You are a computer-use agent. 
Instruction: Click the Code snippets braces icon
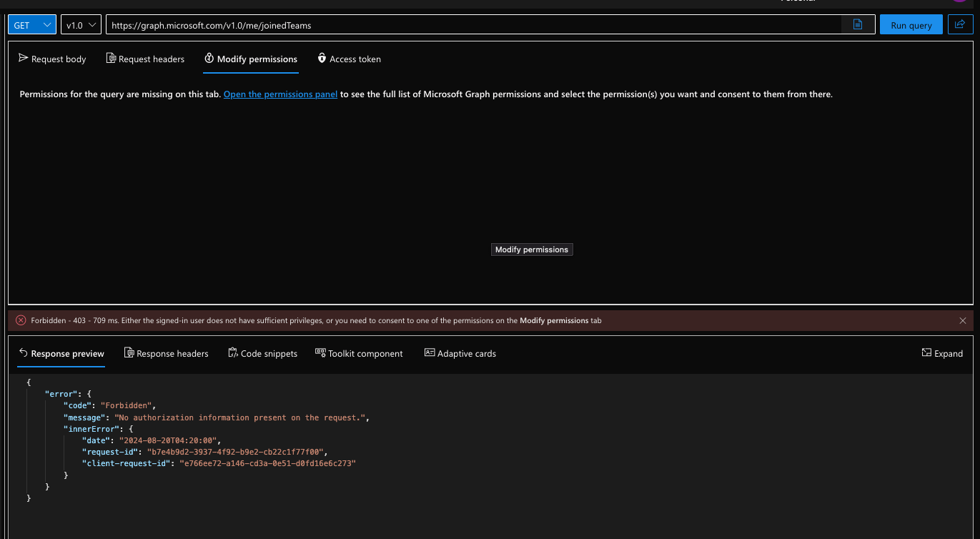click(x=232, y=352)
